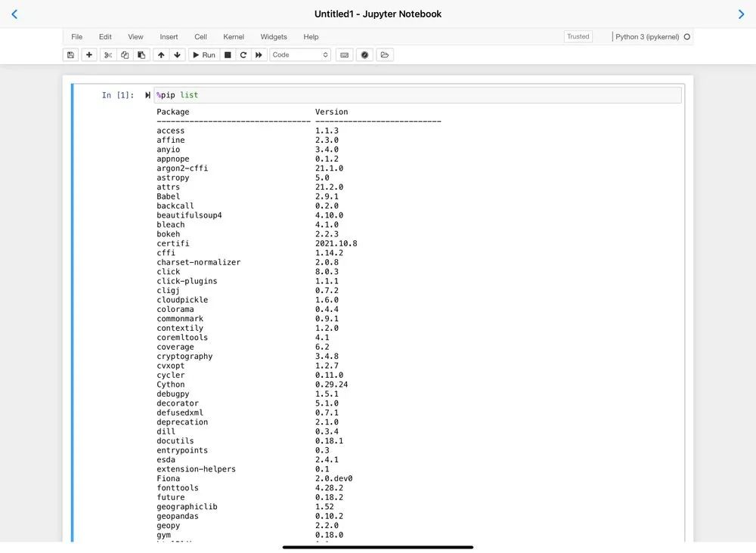Move selected cell down
The height and width of the screenshot is (553, 756).
click(178, 55)
